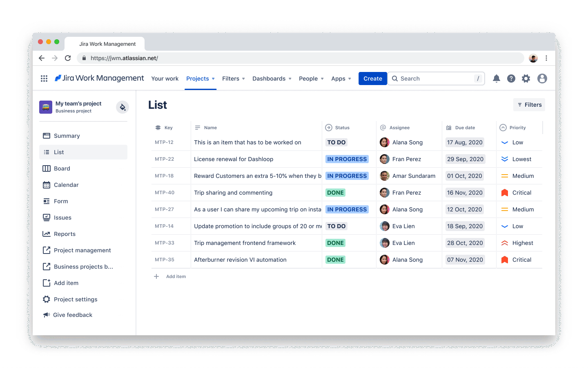Click 'Afterburner revision VI automation' name
588x368 pixels.
tap(240, 260)
